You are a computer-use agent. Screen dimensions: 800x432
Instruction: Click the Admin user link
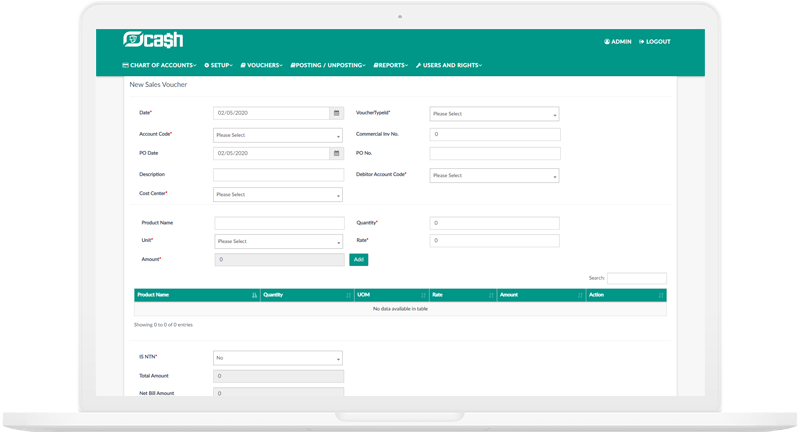click(618, 42)
